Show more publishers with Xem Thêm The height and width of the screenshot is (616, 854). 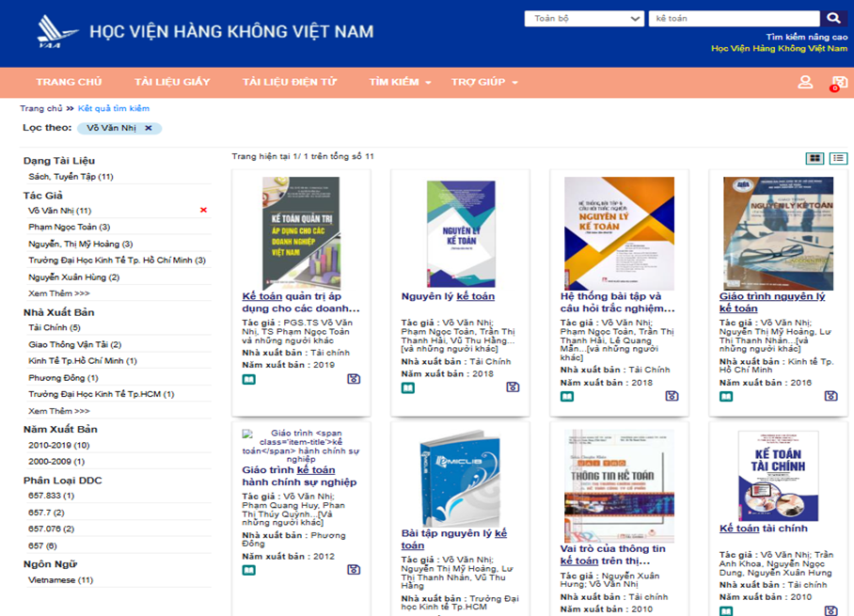(59, 411)
